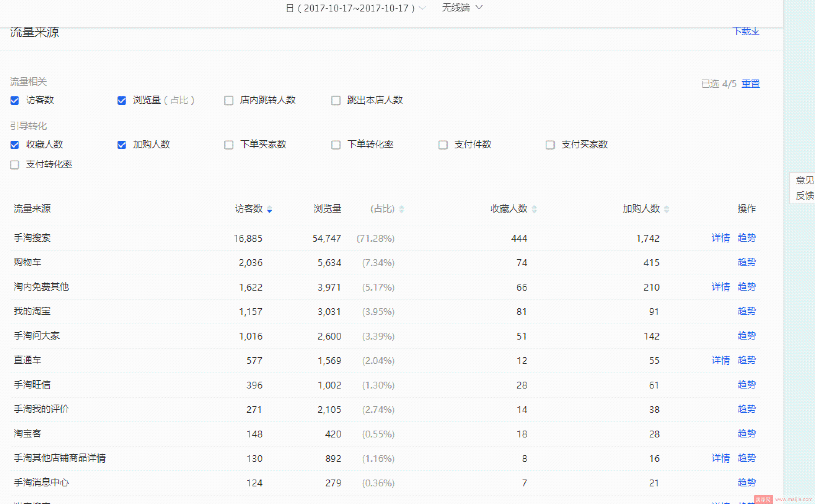
Task: Select the 手淘我的评价 source name
Action: point(41,409)
